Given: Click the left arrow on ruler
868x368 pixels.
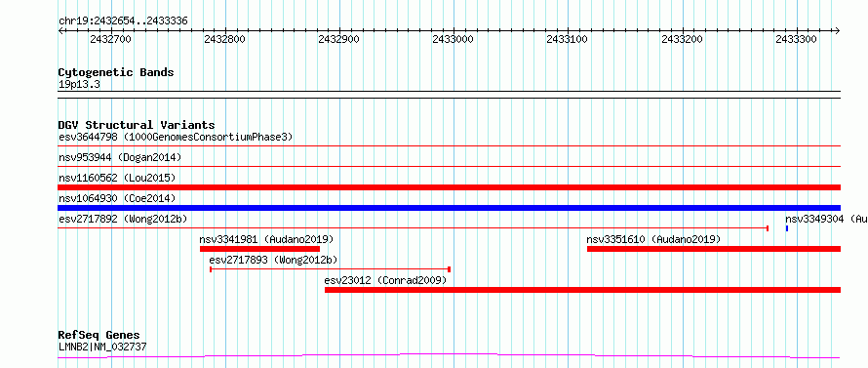Looking at the screenshot, I should (x=60, y=31).
